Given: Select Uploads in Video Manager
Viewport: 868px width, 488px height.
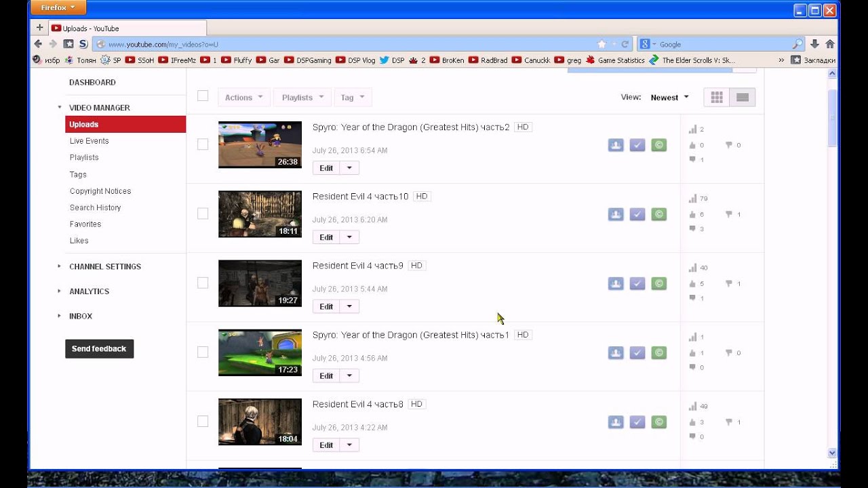Looking at the screenshot, I should (125, 125).
